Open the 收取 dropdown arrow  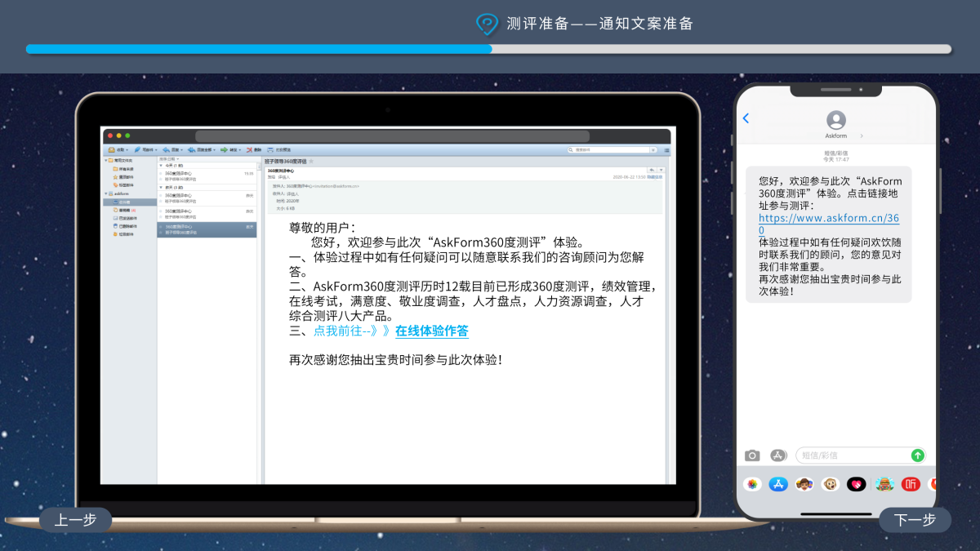pos(127,150)
